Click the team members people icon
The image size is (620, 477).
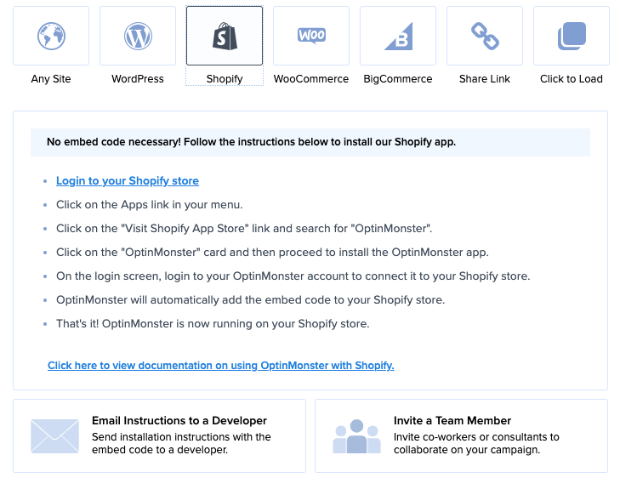tap(356, 436)
